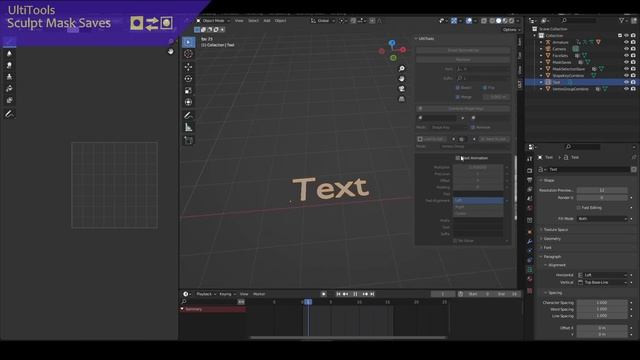Image resolution: width=640 pixels, height=360 pixels.
Task: Jump to first frame in timeline
Action: 338,294
